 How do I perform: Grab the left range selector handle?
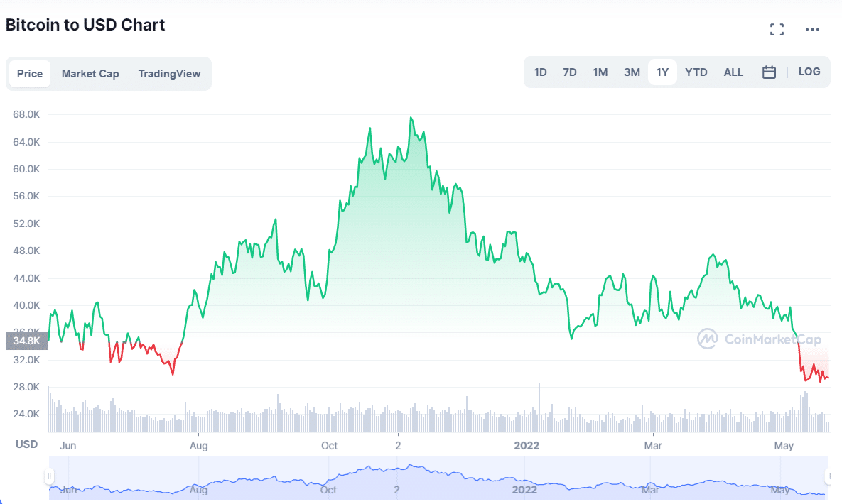click(49, 476)
